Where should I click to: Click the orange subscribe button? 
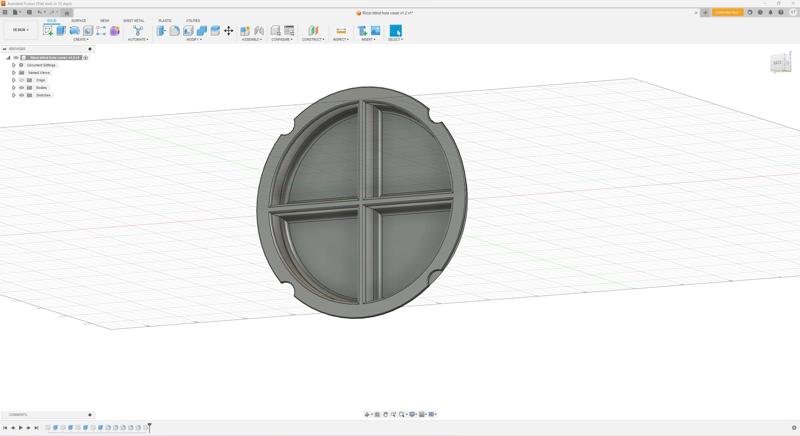(x=727, y=13)
